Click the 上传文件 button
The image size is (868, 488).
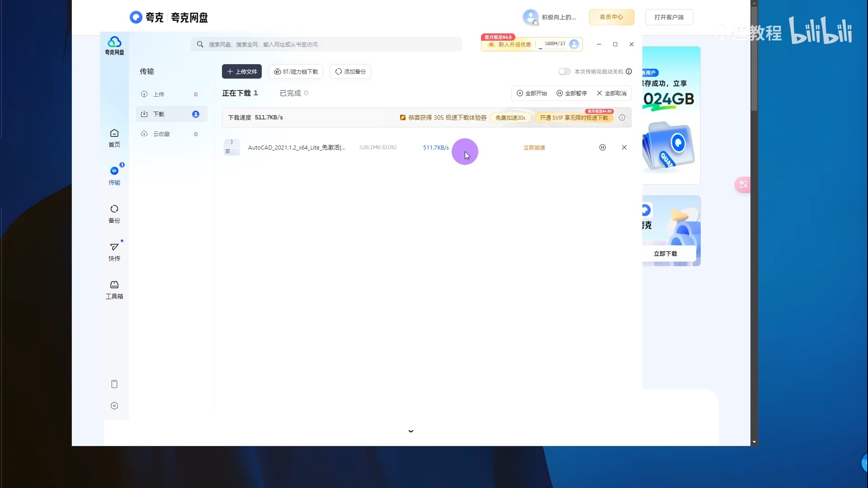(x=242, y=71)
